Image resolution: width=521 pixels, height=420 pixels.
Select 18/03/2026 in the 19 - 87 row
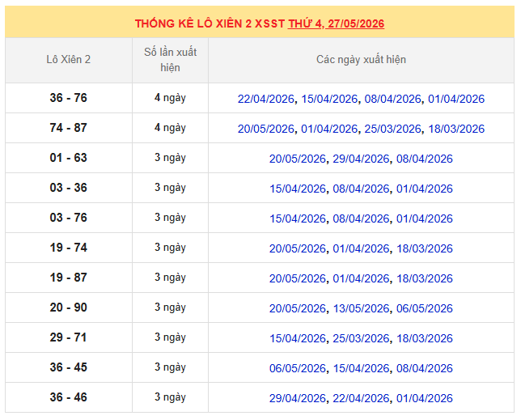click(x=424, y=278)
